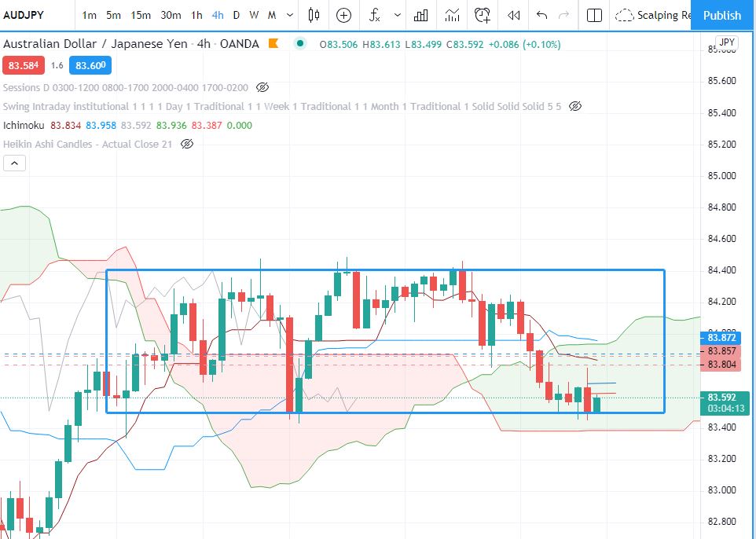Expand the timeframe intervals dropdown arrow
756x539 pixels.
pyautogui.click(x=290, y=16)
